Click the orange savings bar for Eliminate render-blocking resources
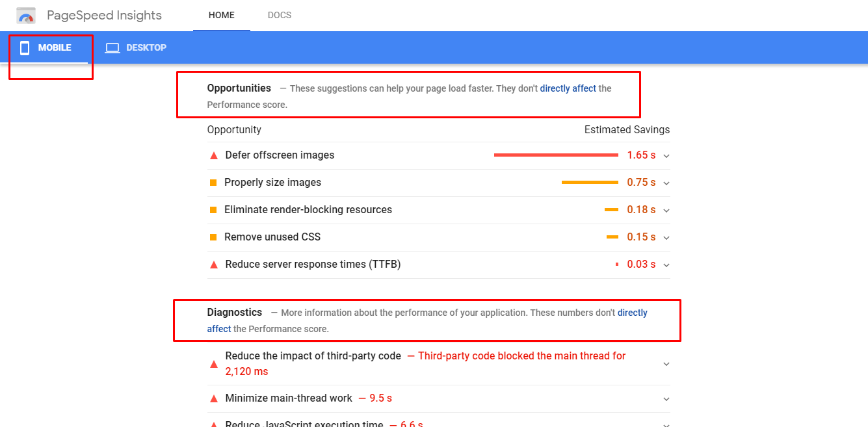 (611, 210)
